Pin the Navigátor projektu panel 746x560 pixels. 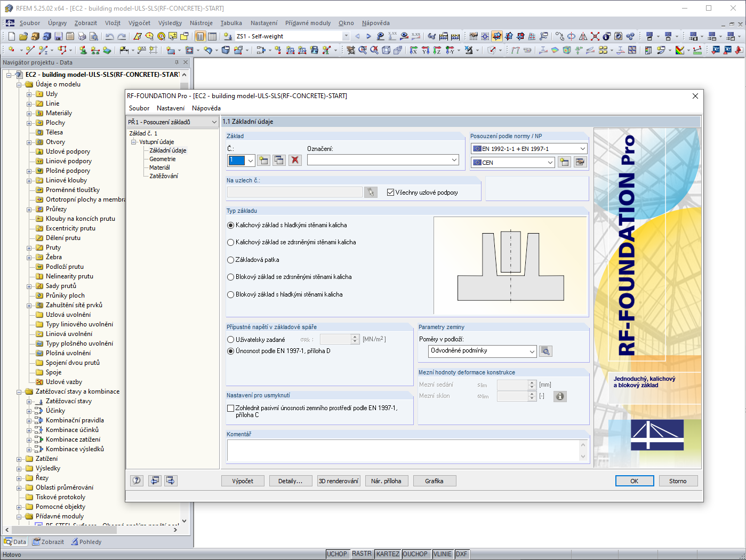(177, 62)
